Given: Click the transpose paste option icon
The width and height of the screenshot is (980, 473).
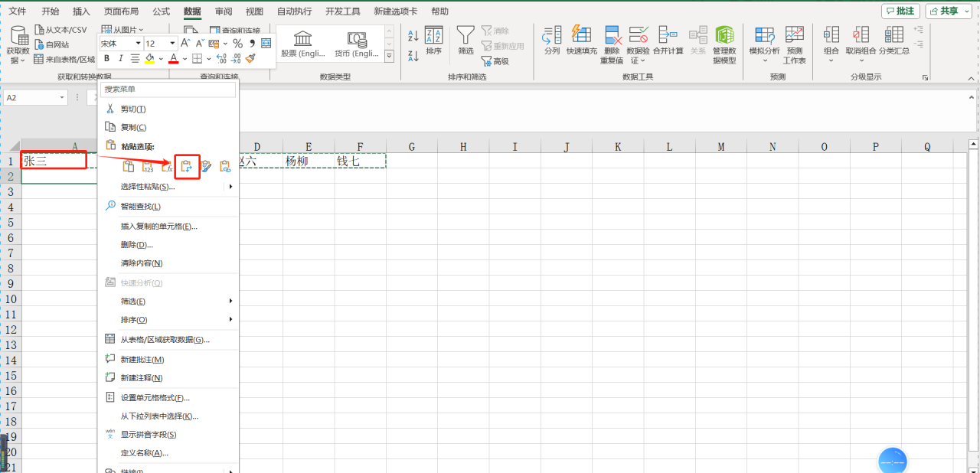Looking at the screenshot, I should pyautogui.click(x=186, y=166).
